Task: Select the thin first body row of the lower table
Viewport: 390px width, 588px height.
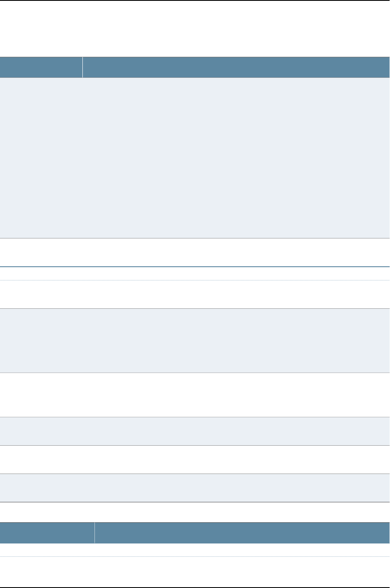Action: pos(195,550)
